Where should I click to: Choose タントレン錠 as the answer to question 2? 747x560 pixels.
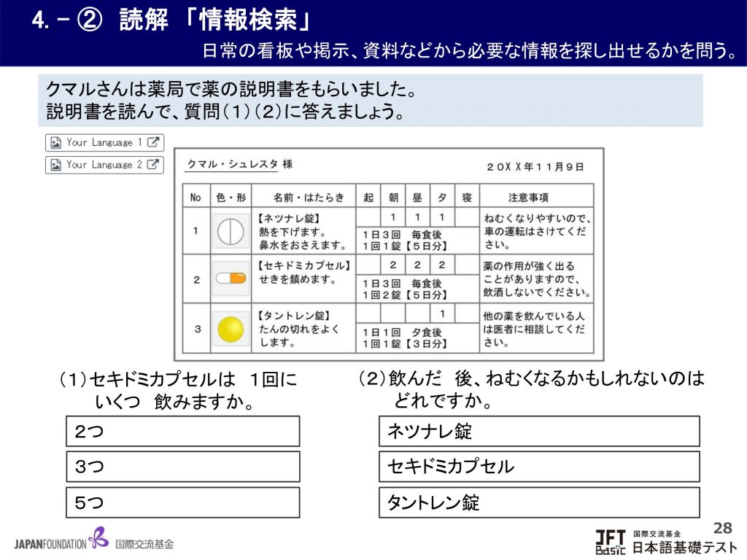point(539,502)
